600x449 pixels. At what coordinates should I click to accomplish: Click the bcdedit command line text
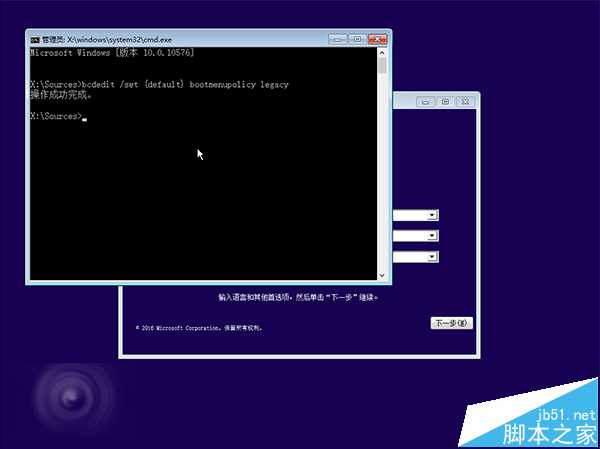click(x=159, y=84)
